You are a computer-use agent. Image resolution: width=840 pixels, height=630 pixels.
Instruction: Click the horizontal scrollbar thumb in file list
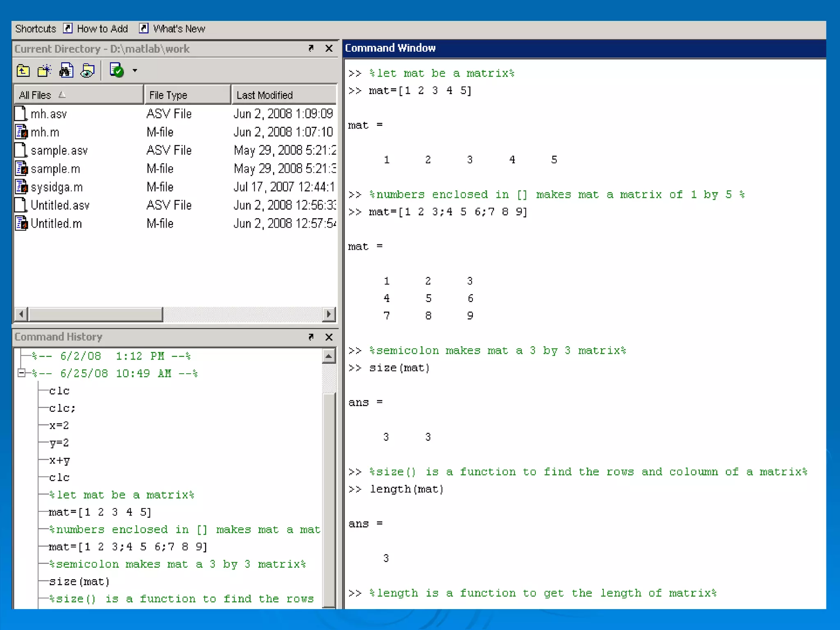tap(96, 314)
